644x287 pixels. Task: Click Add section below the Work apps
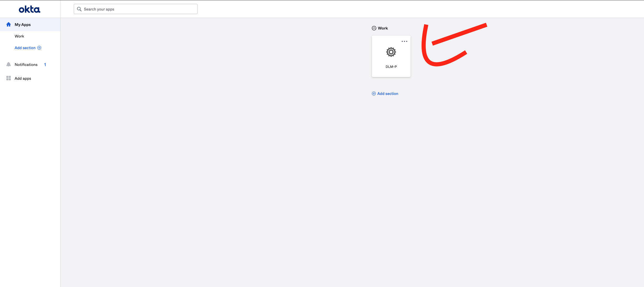[387, 94]
